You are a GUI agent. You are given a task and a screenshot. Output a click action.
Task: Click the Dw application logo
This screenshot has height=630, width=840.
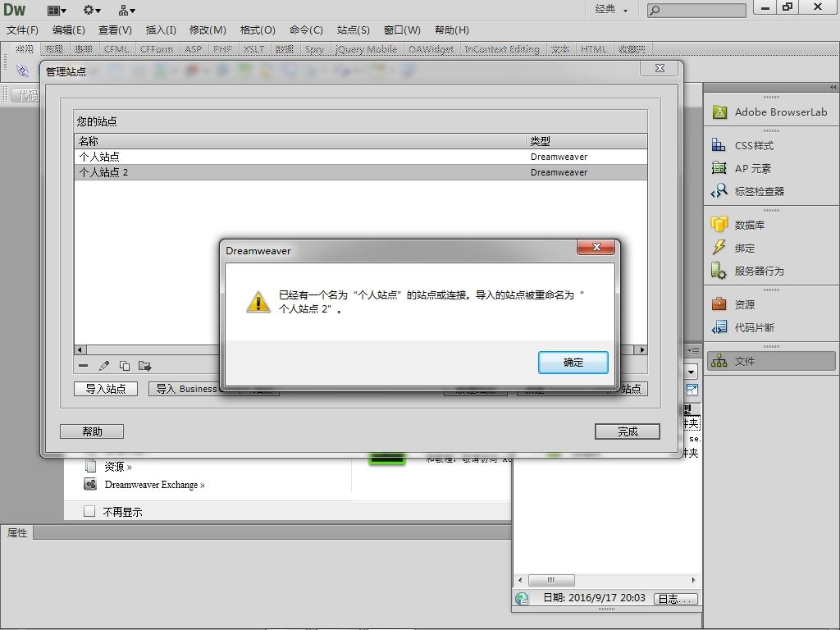coord(15,10)
